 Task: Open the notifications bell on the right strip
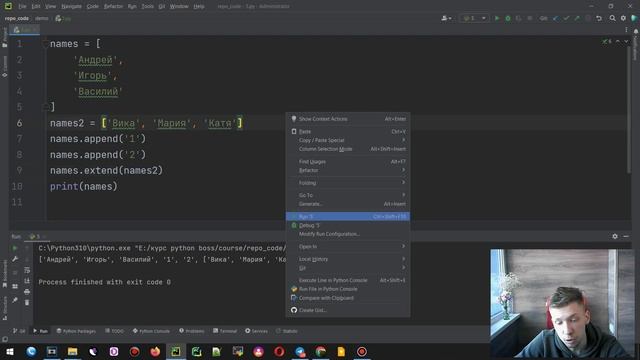click(x=636, y=31)
